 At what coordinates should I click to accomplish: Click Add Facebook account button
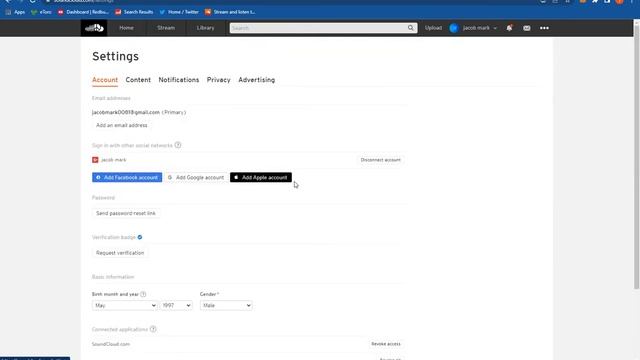click(127, 178)
